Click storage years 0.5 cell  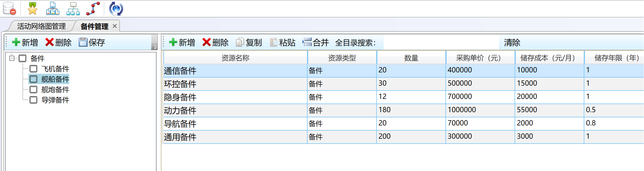614,110
